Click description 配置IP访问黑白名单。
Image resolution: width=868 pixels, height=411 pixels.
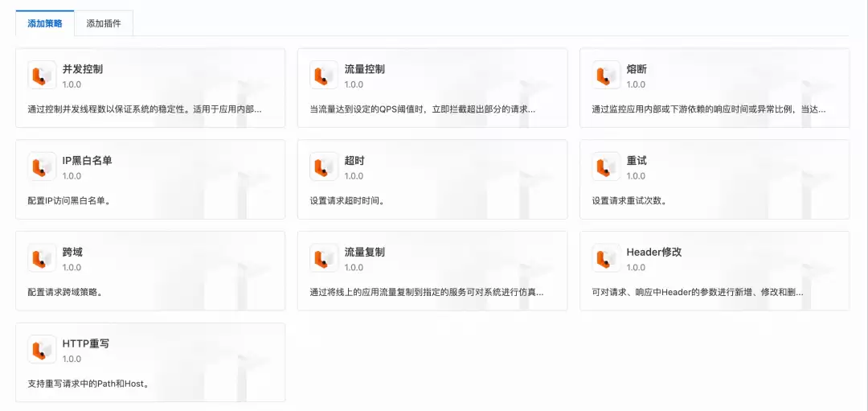click(x=69, y=200)
